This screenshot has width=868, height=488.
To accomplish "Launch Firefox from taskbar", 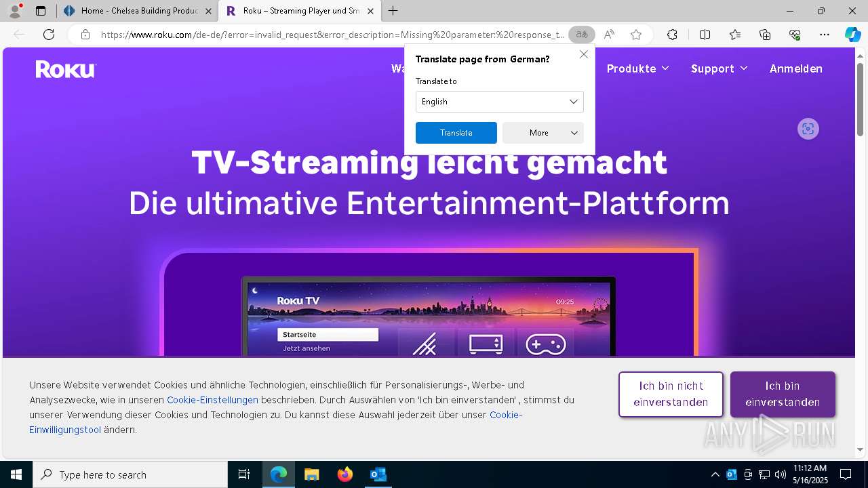I will click(345, 474).
